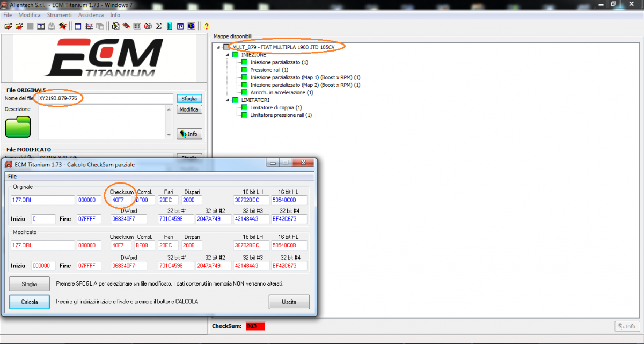Select Iniezione parzializzato (1) map
This screenshot has width=644, height=344.
tap(279, 62)
